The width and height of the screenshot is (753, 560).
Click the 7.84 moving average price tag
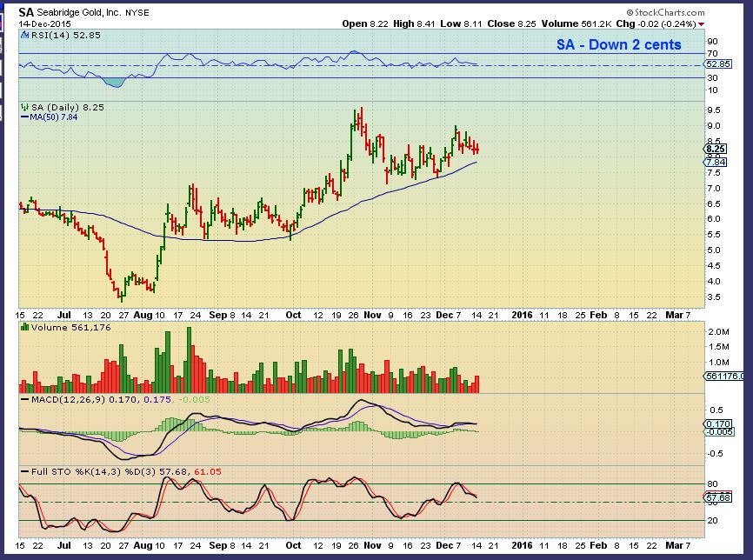pyautogui.click(x=716, y=162)
